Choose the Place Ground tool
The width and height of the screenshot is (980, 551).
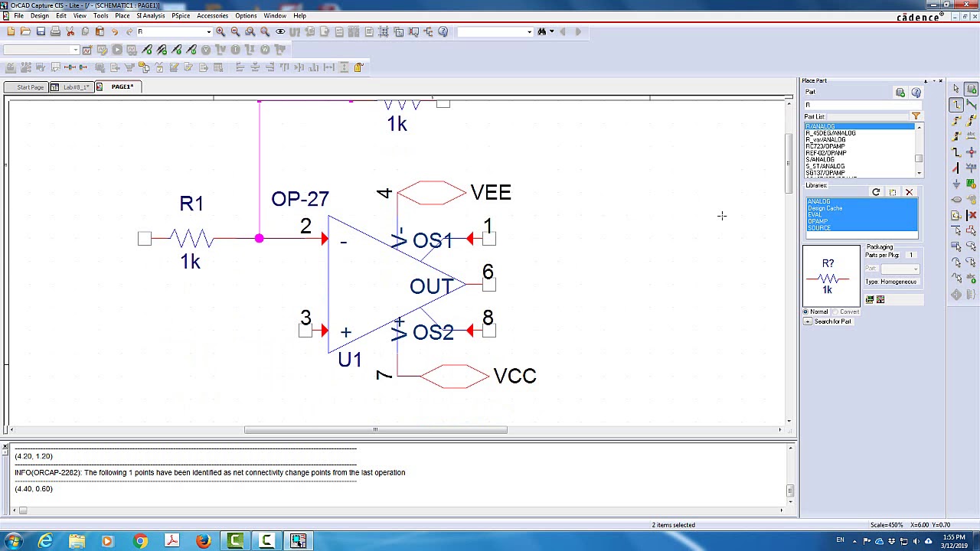tap(956, 184)
